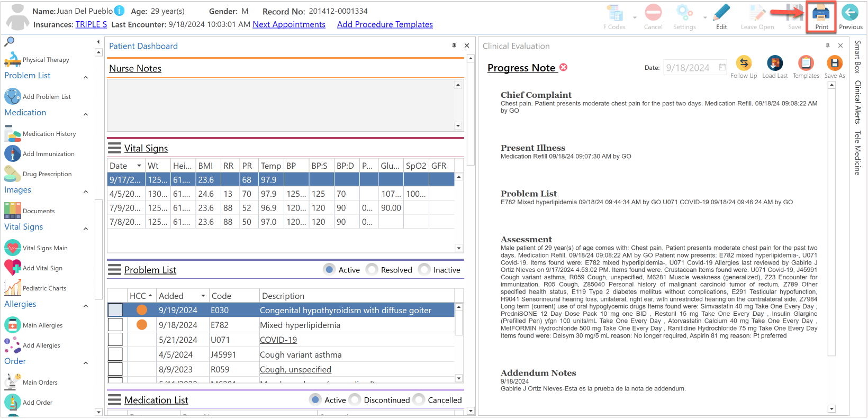The height and width of the screenshot is (419, 868).
Task: Open the COVID-19 description link
Action: coord(278,340)
